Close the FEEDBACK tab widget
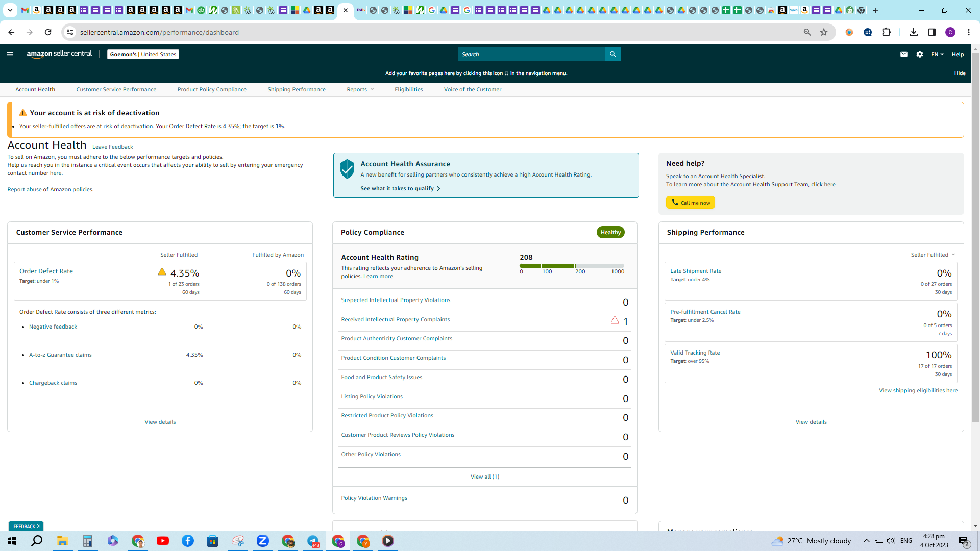Viewport: 980px width, 551px height. 39,527
